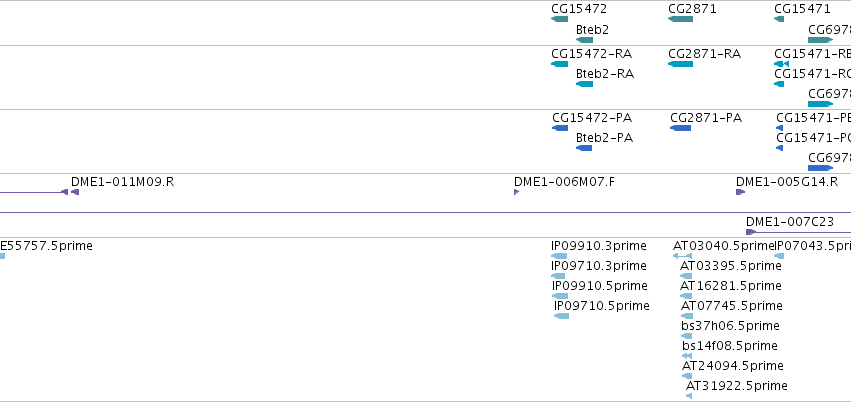Select the bs14f08.5prime EST glyph
851x402 pixels.
coord(687,356)
